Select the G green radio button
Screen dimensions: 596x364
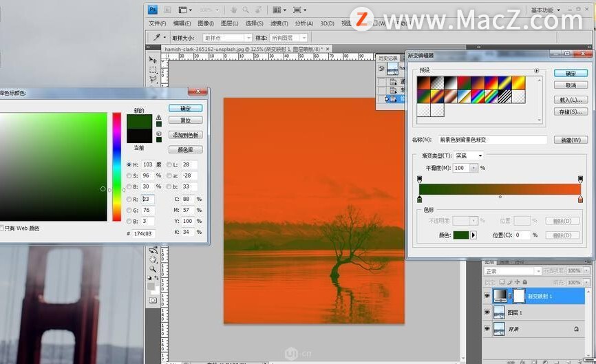click(129, 210)
